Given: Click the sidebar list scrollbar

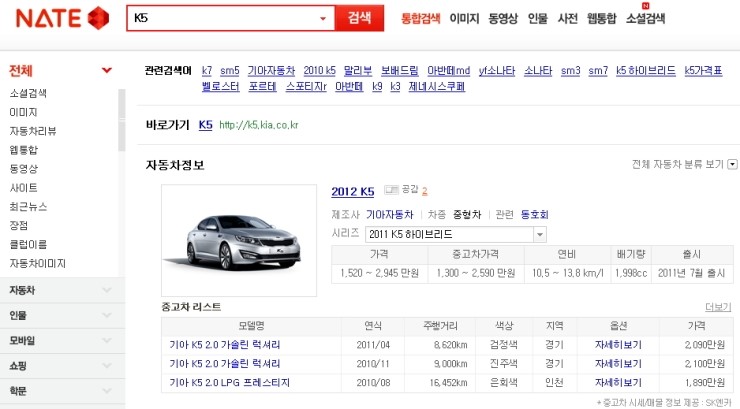Looking at the screenshot, I should point(122,120).
